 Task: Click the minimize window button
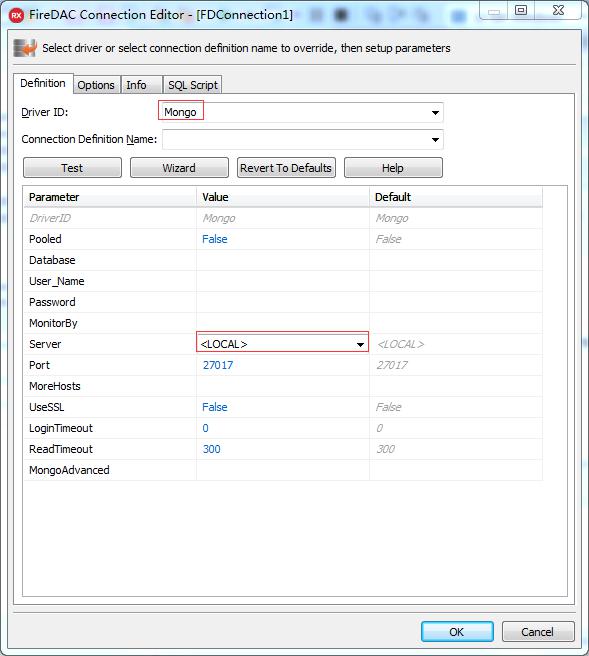[494, 11]
